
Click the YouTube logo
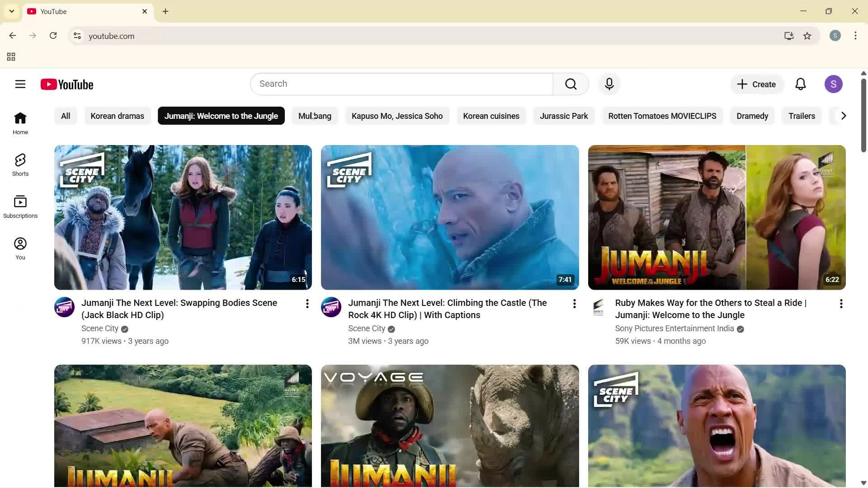tap(67, 84)
